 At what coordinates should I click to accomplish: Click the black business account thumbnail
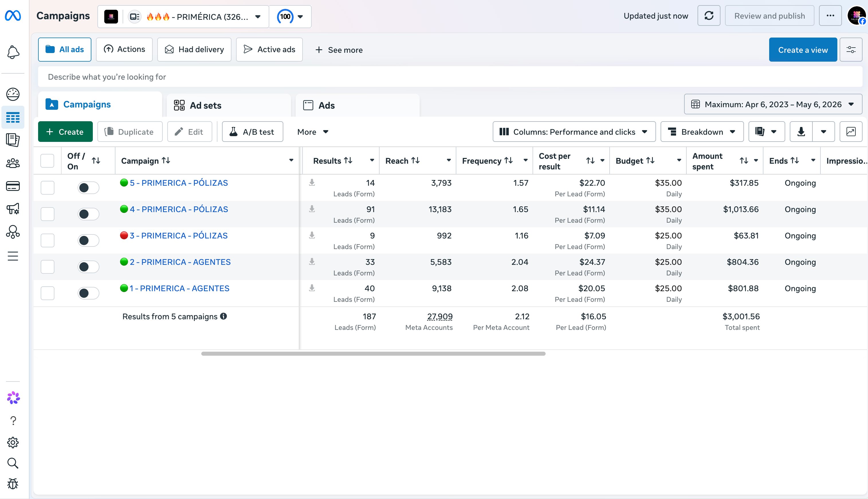coord(111,16)
